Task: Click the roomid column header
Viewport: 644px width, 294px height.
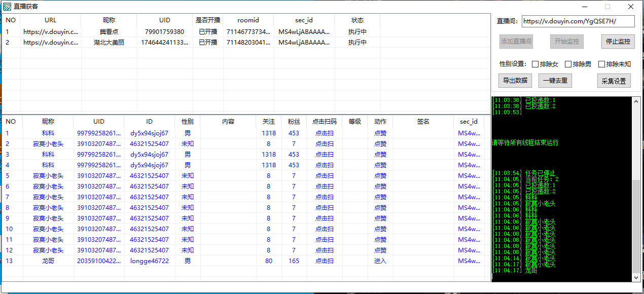Action: click(x=248, y=20)
